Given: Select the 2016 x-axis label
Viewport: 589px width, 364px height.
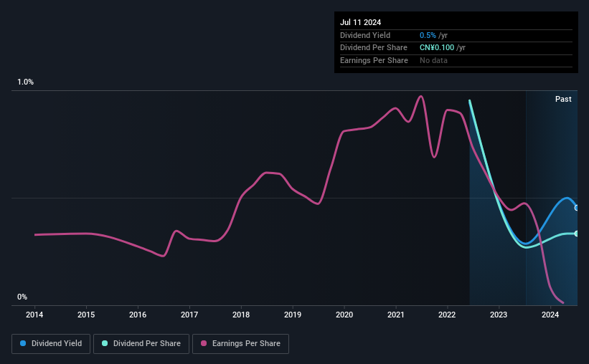Looking at the screenshot, I should point(138,315).
